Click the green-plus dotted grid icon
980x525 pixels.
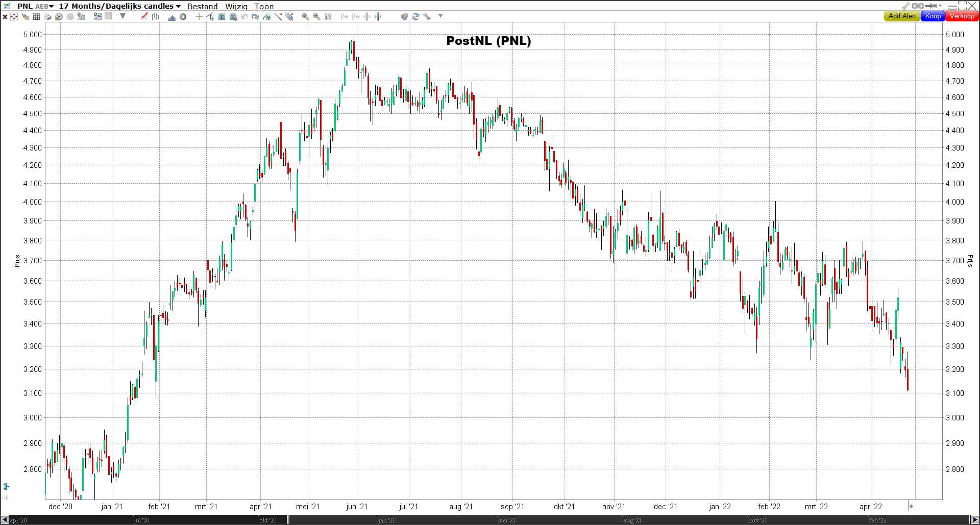point(81,16)
